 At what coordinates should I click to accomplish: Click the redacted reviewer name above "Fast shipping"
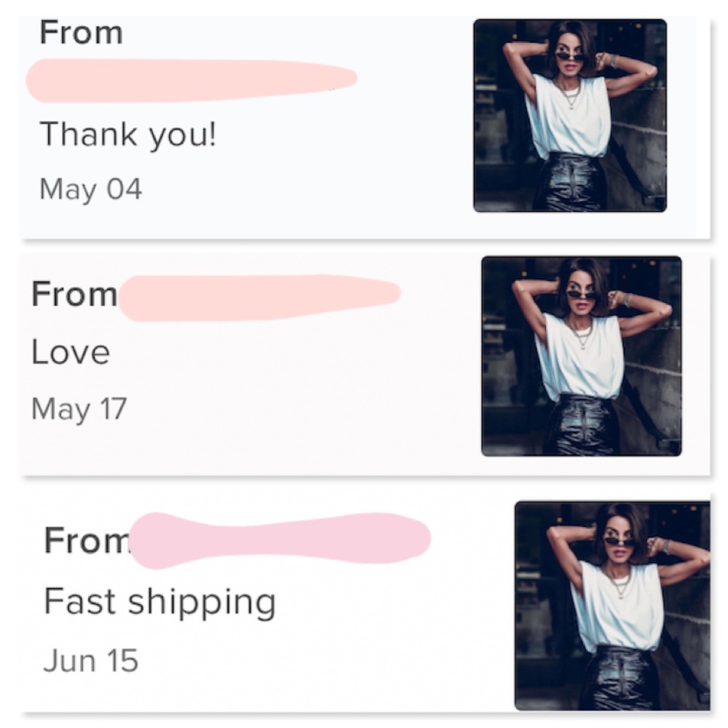[x=280, y=539]
